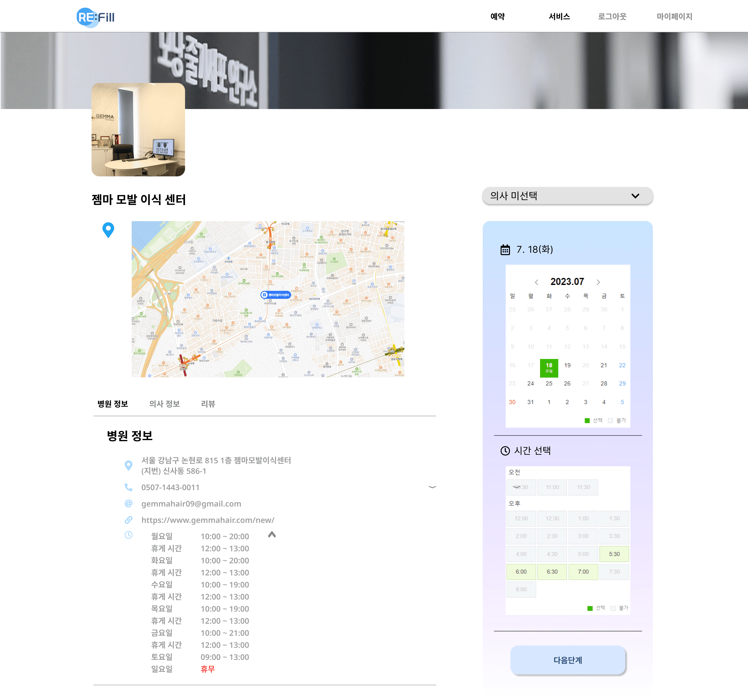Viewport: 748px width, 700px height.
Task: Select the 24th in the calendar
Action: pos(531,383)
